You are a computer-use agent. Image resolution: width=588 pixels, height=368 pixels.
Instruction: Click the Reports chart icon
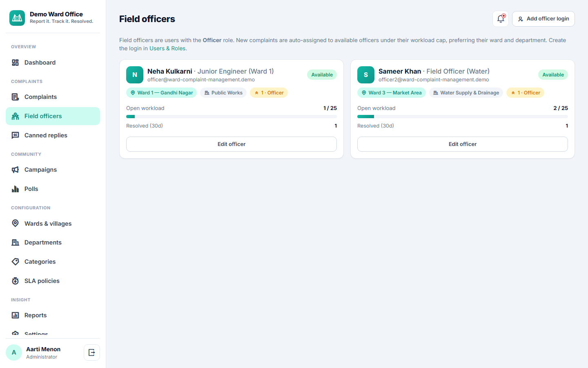16,315
